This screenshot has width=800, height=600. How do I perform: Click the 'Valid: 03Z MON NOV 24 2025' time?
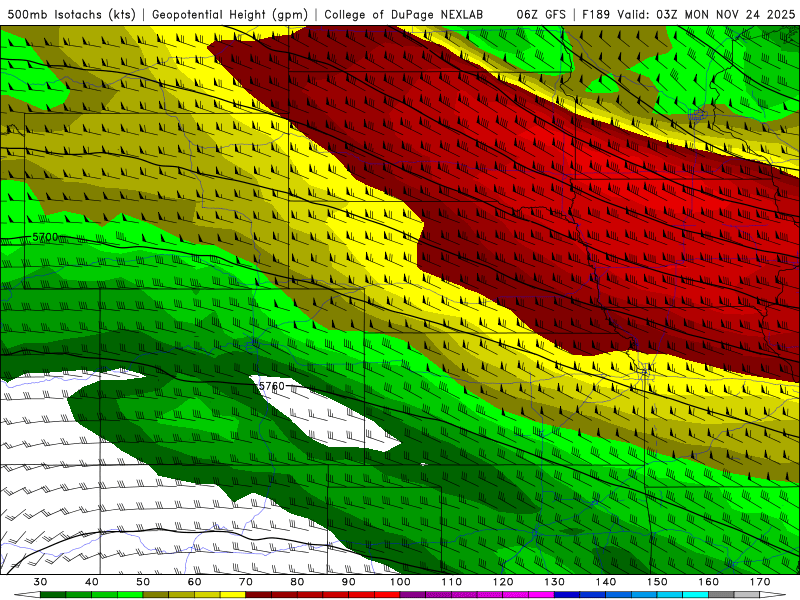click(x=706, y=14)
